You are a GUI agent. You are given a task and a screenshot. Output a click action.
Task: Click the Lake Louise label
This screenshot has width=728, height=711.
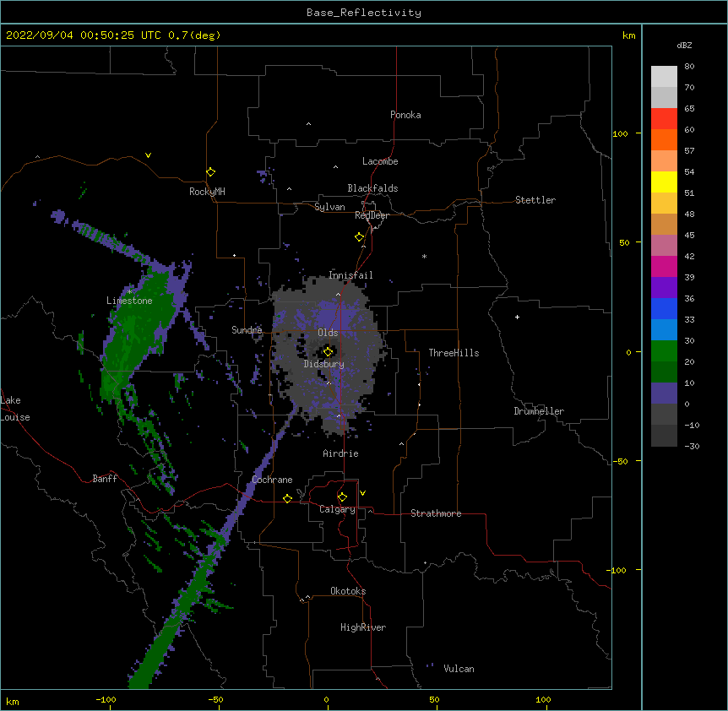pyautogui.click(x=15, y=409)
